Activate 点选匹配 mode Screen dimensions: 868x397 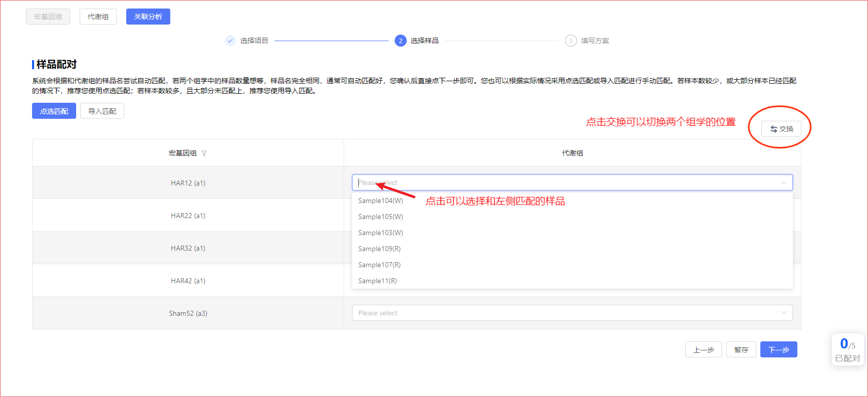click(54, 111)
